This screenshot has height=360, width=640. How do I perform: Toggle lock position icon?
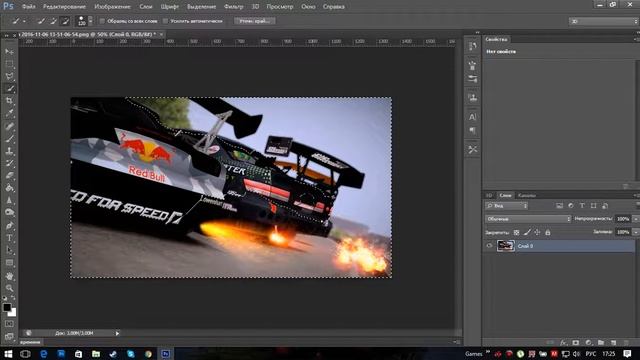tap(537, 232)
